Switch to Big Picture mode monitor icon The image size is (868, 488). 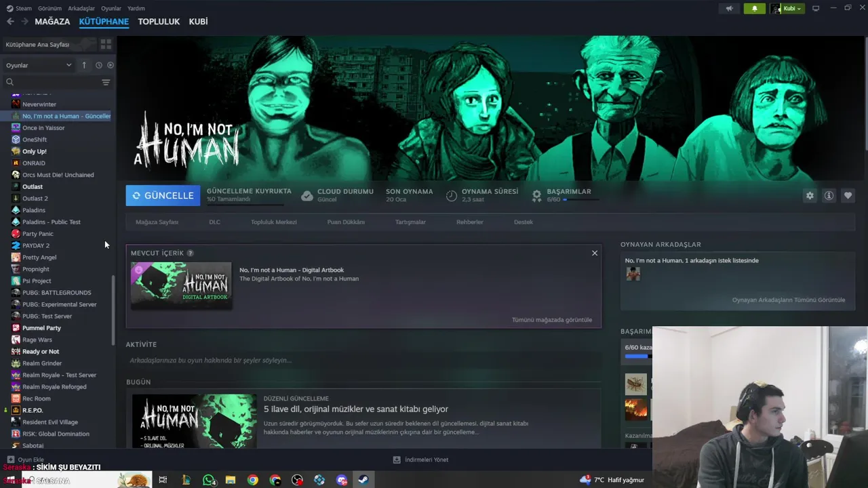point(816,8)
